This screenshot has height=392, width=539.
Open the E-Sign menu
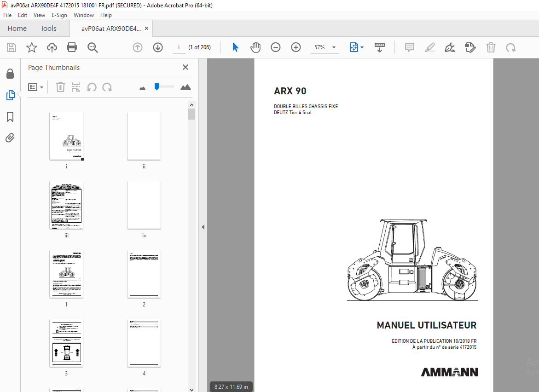pos(59,15)
